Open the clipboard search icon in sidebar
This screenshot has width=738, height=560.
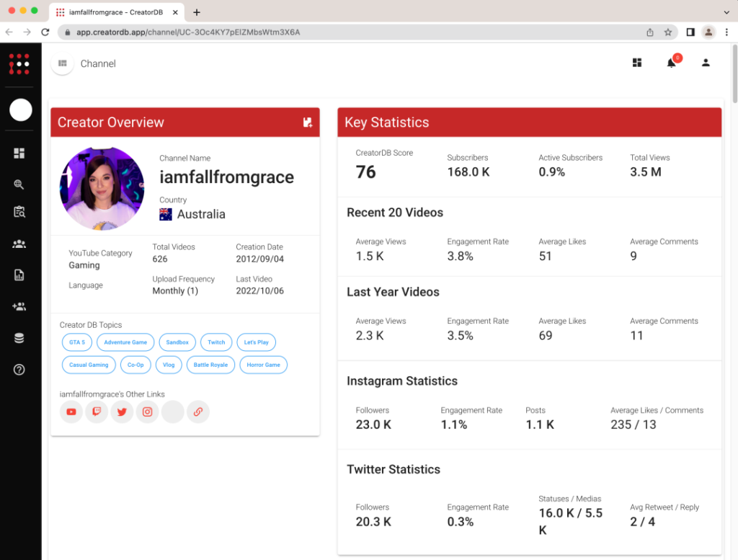point(19,212)
